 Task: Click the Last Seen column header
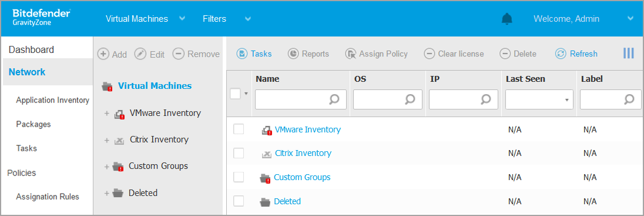click(525, 79)
